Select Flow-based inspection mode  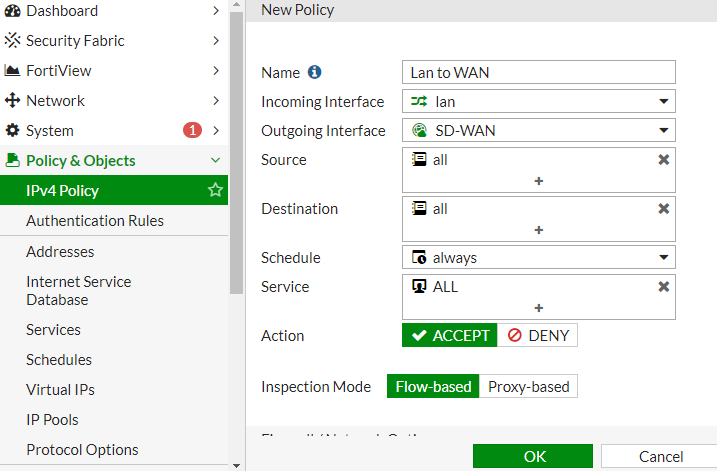(x=433, y=386)
